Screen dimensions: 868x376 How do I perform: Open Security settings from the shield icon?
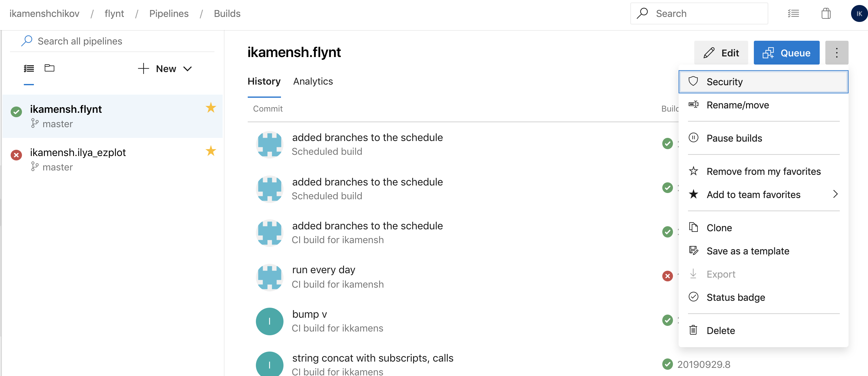point(694,81)
